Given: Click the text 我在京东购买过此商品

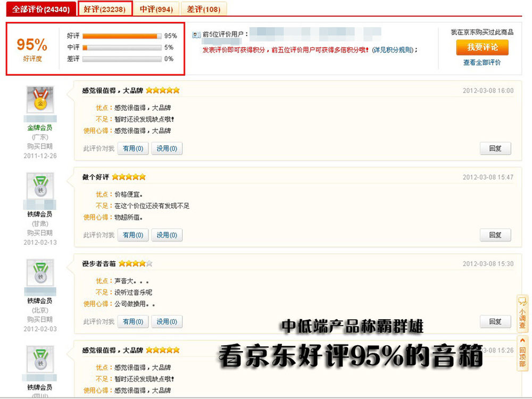Looking at the screenshot, I should (482, 32).
